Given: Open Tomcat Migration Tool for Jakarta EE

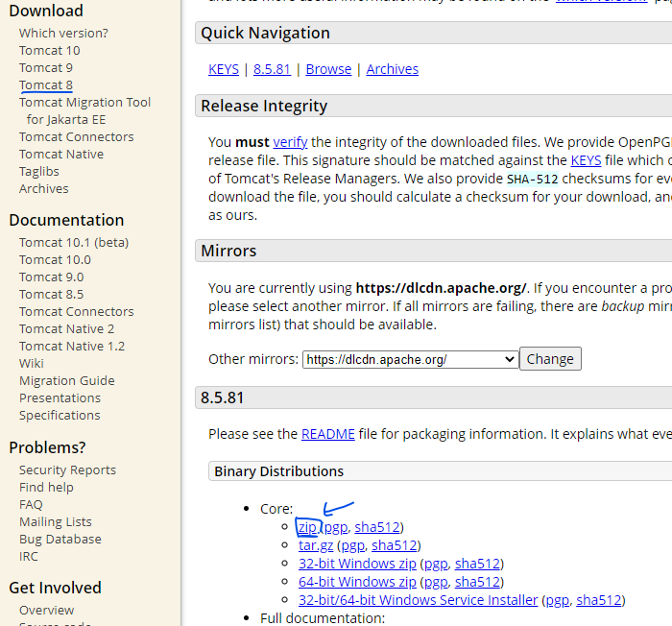Looking at the screenshot, I should [x=84, y=110].
